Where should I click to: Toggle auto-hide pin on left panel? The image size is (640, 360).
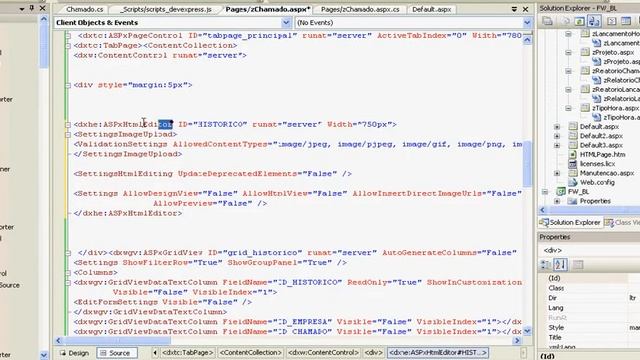click(x=31, y=8)
